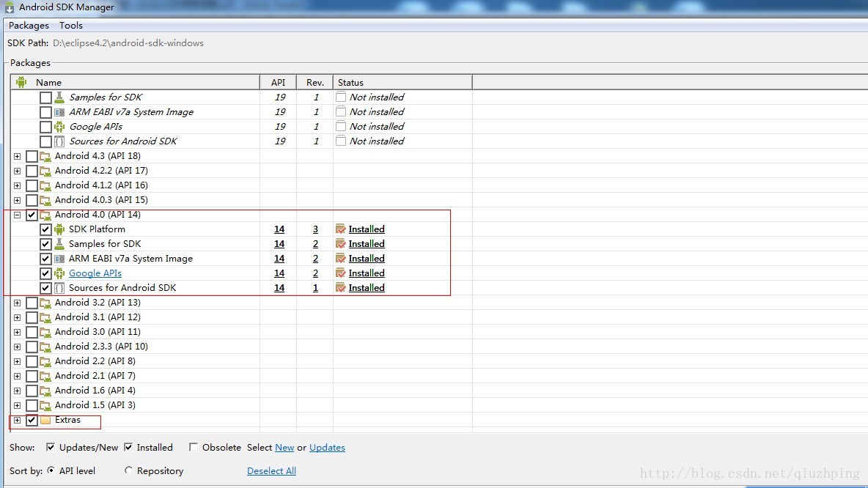The image size is (868, 488).
Task: Check the italic Samples for SDK API 19 checkbox
Action: pyautogui.click(x=45, y=97)
